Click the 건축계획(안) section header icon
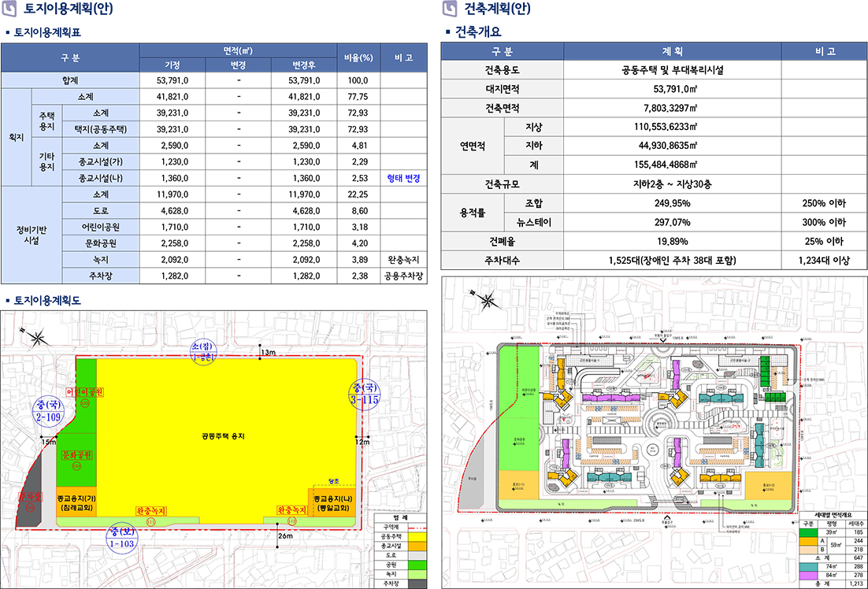This screenshot has width=868, height=589. tap(450, 9)
